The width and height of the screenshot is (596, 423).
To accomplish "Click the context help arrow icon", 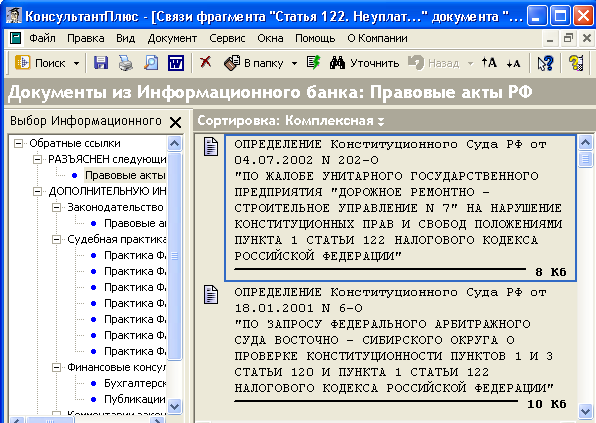I will pyautogui.click(x=545, y=63).
